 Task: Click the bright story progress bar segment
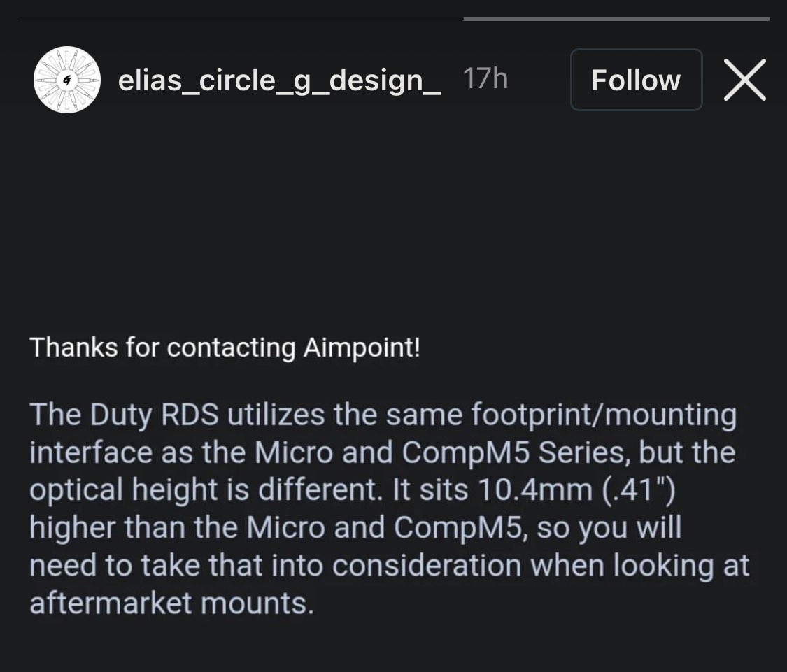[616, 19]
